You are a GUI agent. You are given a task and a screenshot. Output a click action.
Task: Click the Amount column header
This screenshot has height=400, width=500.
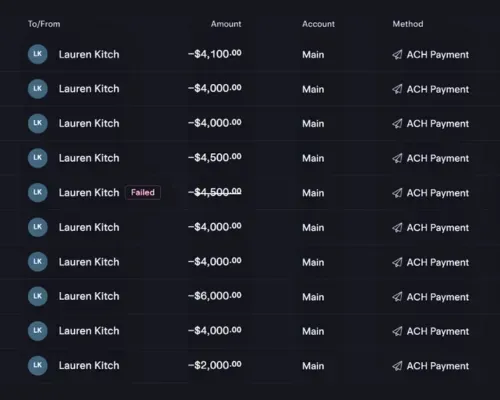(x=226, y=24)
